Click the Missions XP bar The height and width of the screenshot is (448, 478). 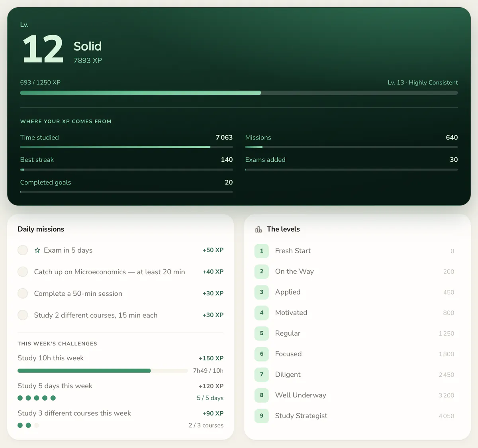point(351,147)
